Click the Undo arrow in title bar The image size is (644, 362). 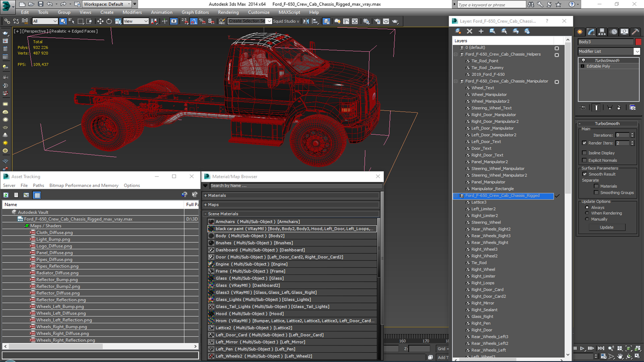[x=50, y=4]
